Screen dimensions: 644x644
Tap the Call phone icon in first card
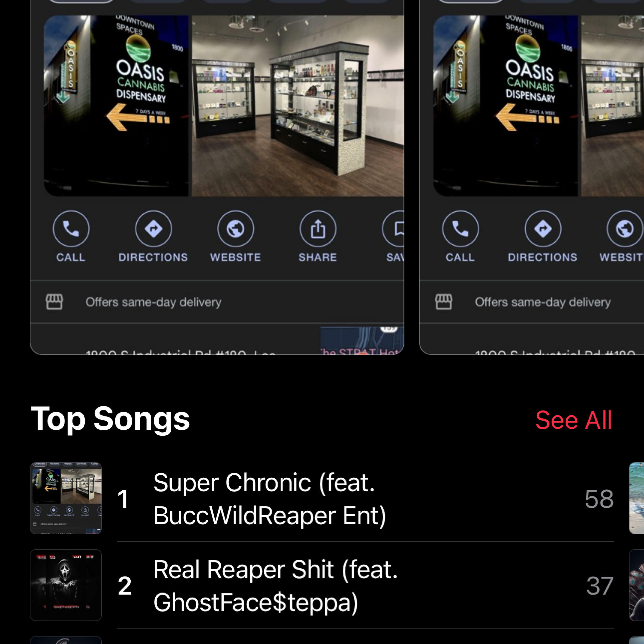71,229
